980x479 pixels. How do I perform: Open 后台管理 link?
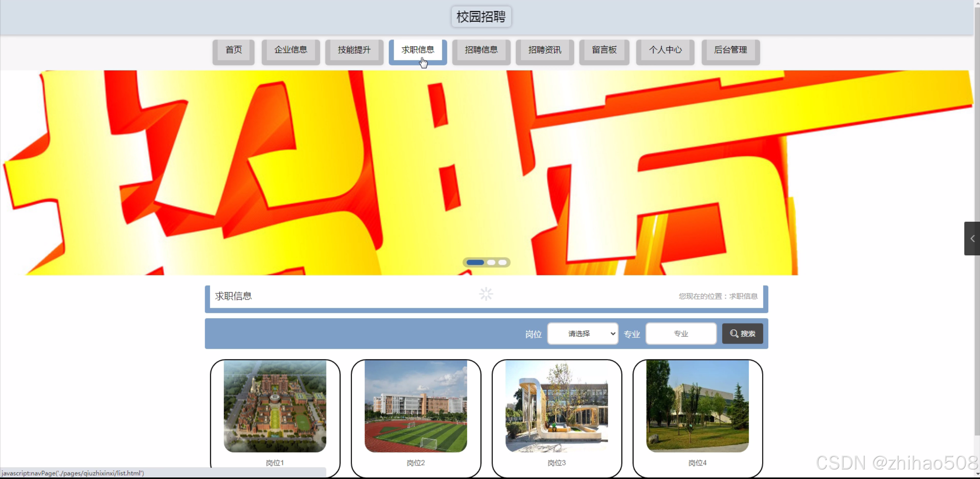pos(730,50)
